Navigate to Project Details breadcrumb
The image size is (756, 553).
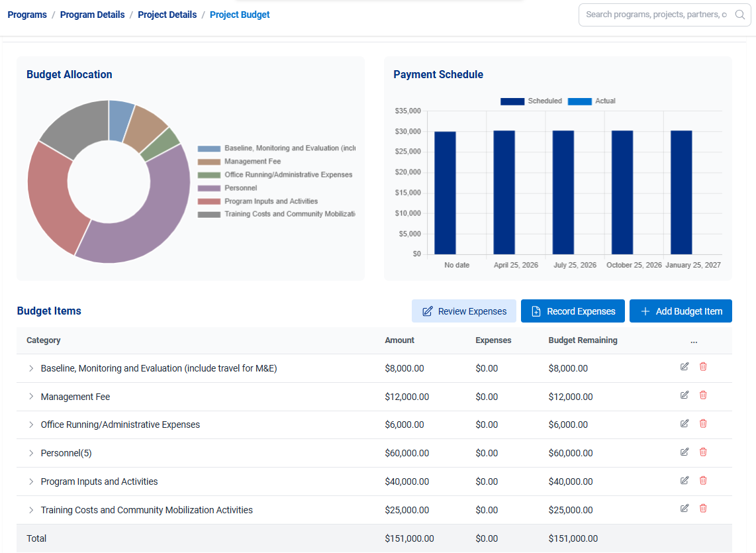pyautogui.click(x=167, y=15)
